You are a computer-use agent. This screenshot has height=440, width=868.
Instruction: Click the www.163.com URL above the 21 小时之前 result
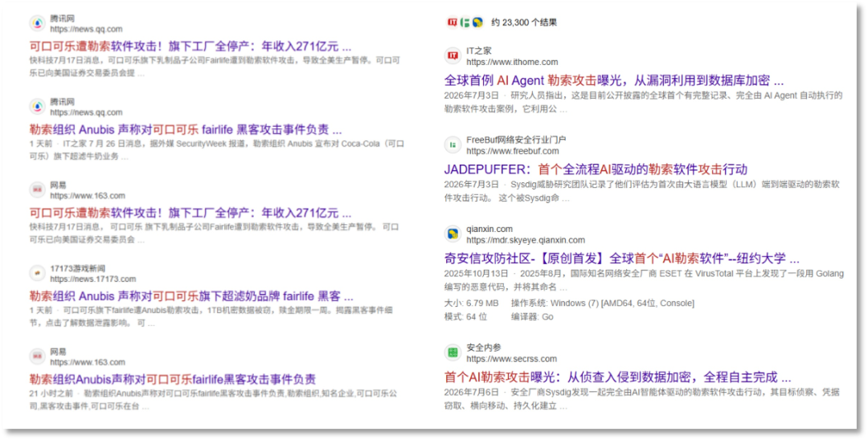click(x=88, y=363)
